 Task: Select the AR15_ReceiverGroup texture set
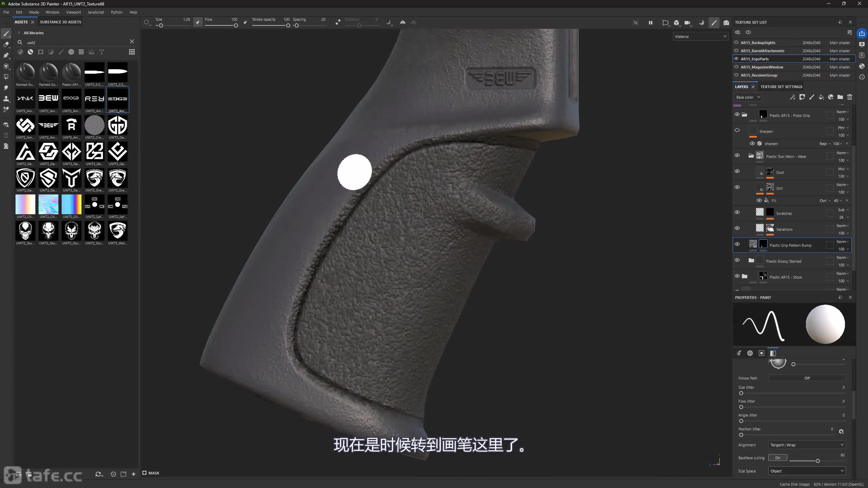click(794, 75)
